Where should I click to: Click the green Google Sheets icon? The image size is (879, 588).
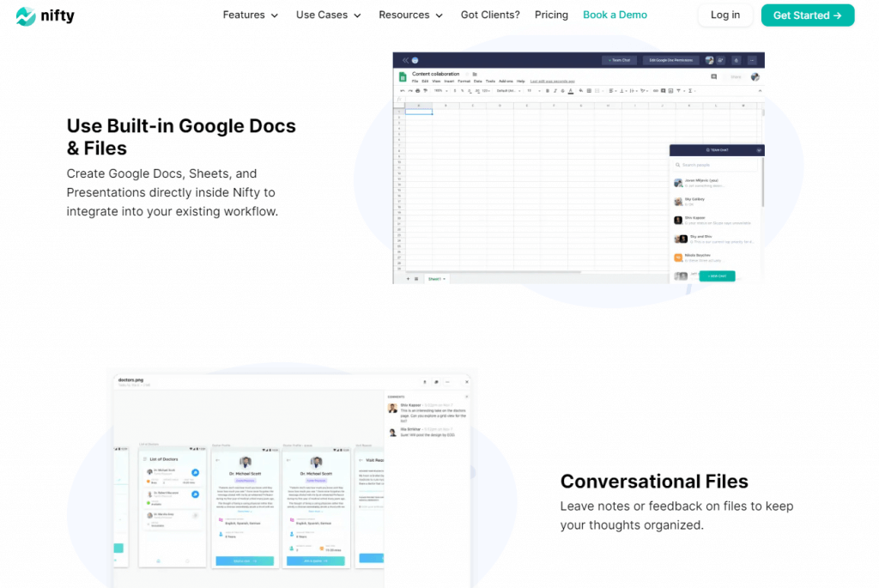(x=402, y=76)
